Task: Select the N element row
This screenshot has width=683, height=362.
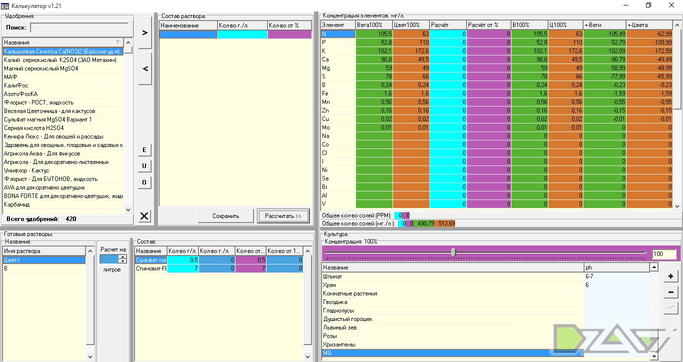Action: coord(497,34)
